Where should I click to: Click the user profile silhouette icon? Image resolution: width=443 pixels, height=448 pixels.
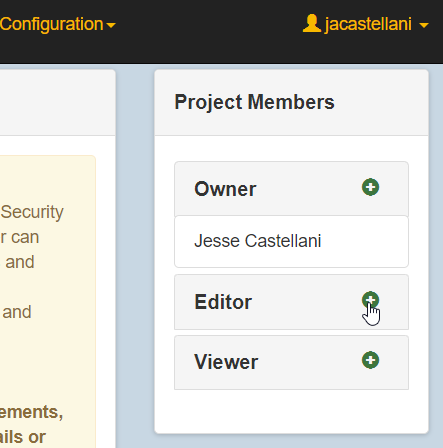coord(312,23)
